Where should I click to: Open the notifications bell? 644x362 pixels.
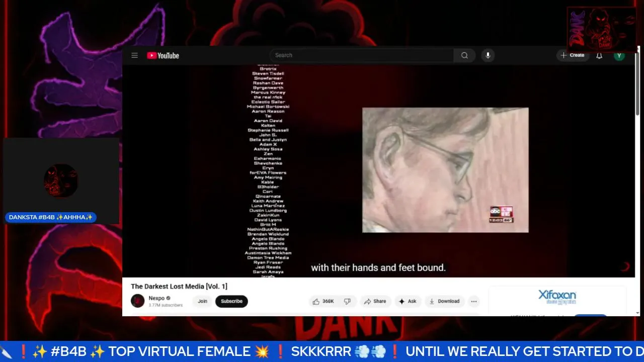tap(599, 55)
